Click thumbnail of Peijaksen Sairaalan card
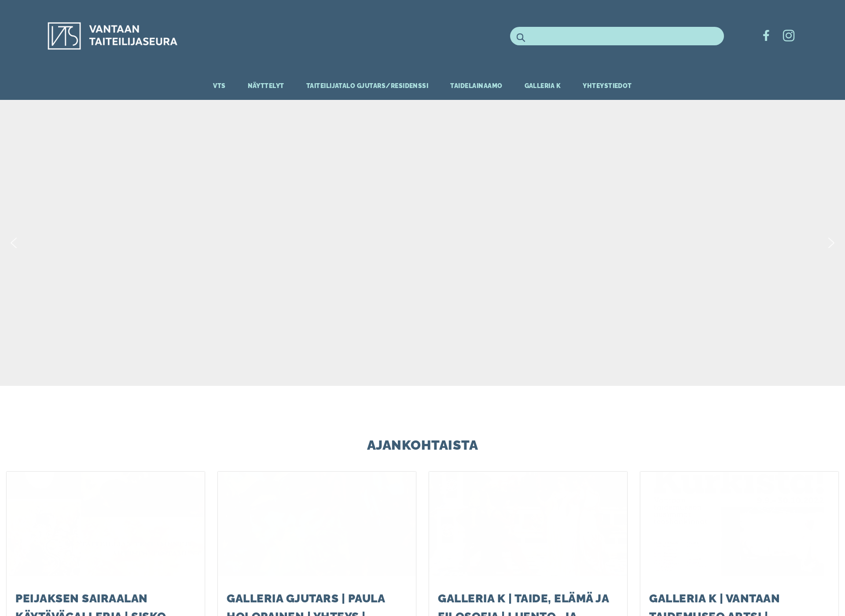 click(106, 525)
